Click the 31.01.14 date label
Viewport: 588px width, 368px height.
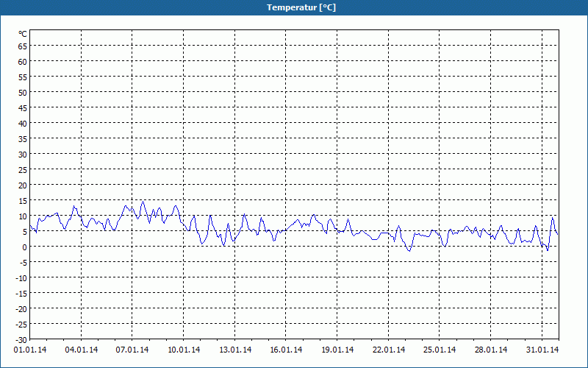coord(542,350)
